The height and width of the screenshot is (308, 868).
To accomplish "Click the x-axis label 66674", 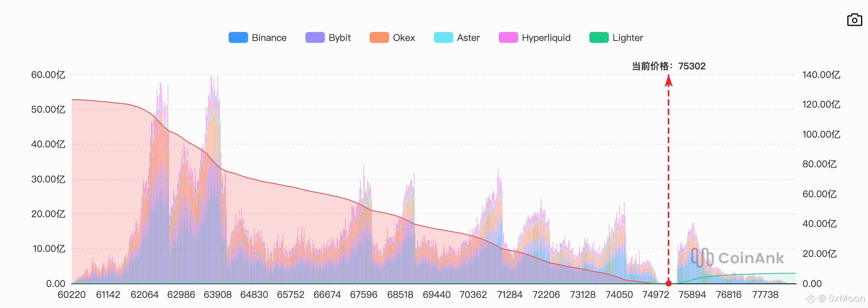I will (327, 295).
